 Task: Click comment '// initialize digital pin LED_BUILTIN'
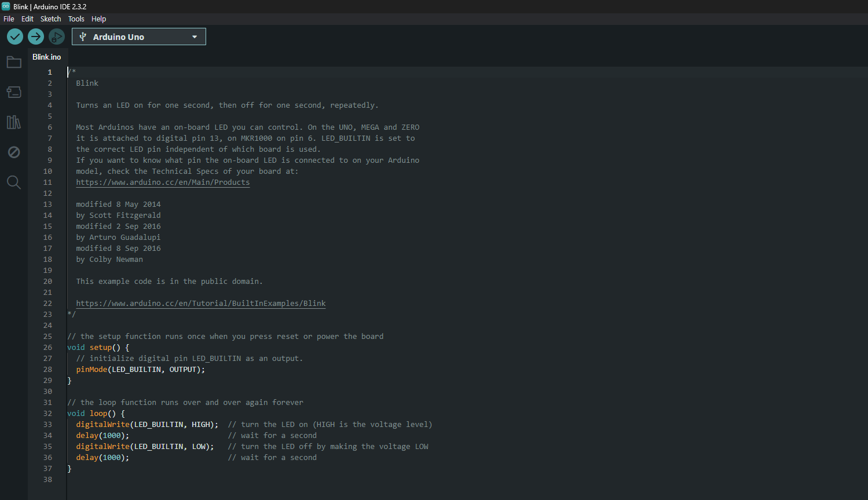(x=159, y=358)
